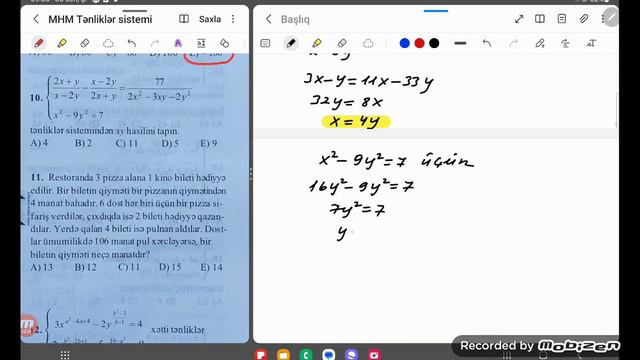
Task: Open page template icon in right note
Action: [562, 19]
